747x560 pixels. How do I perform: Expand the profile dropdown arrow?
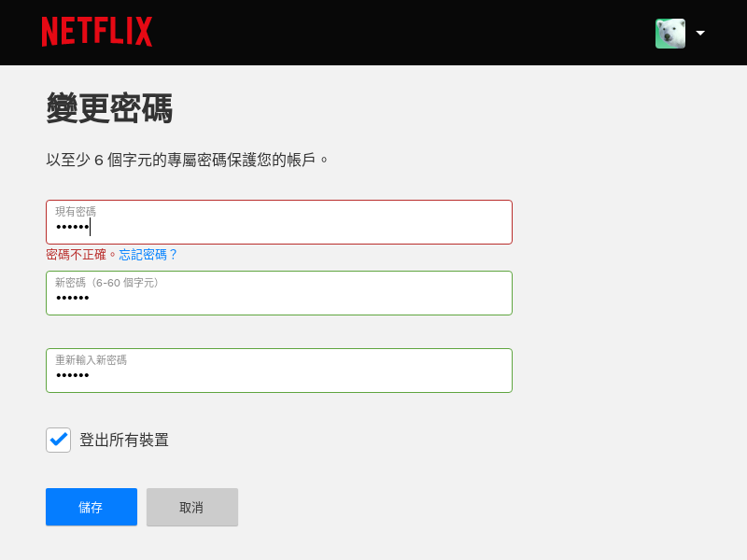click(x=700, y=33)
